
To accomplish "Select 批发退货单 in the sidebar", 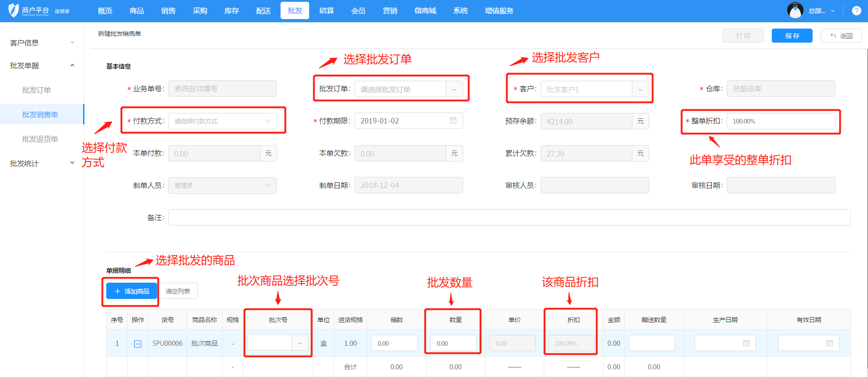I will tap(40, 139).
